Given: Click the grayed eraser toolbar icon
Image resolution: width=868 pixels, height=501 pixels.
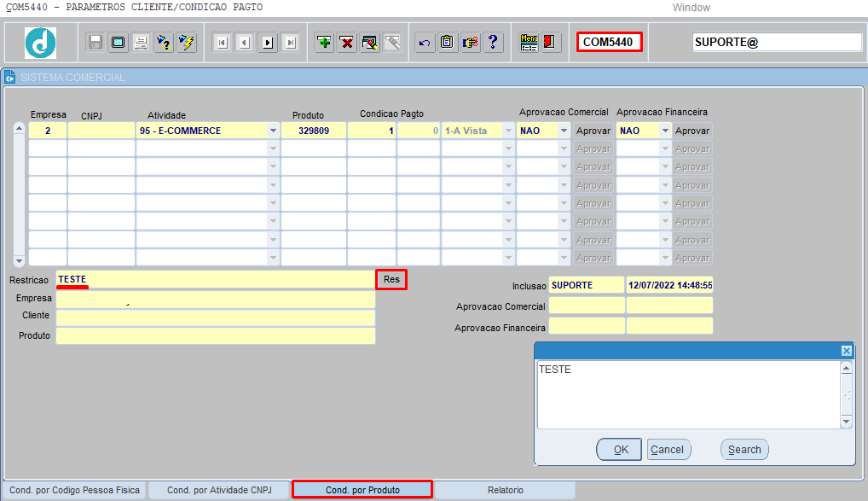Looking at the screenshot, I should 392,42.
